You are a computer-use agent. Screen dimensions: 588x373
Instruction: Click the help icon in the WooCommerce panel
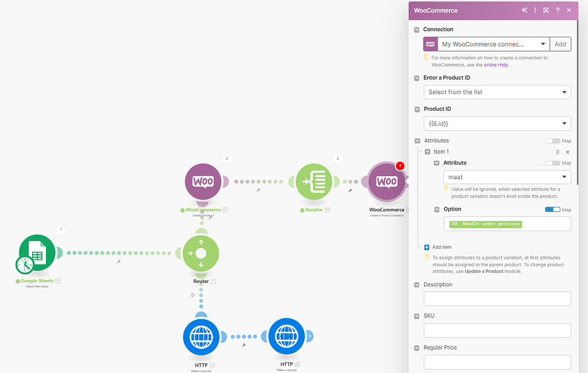tap(557, 10)
